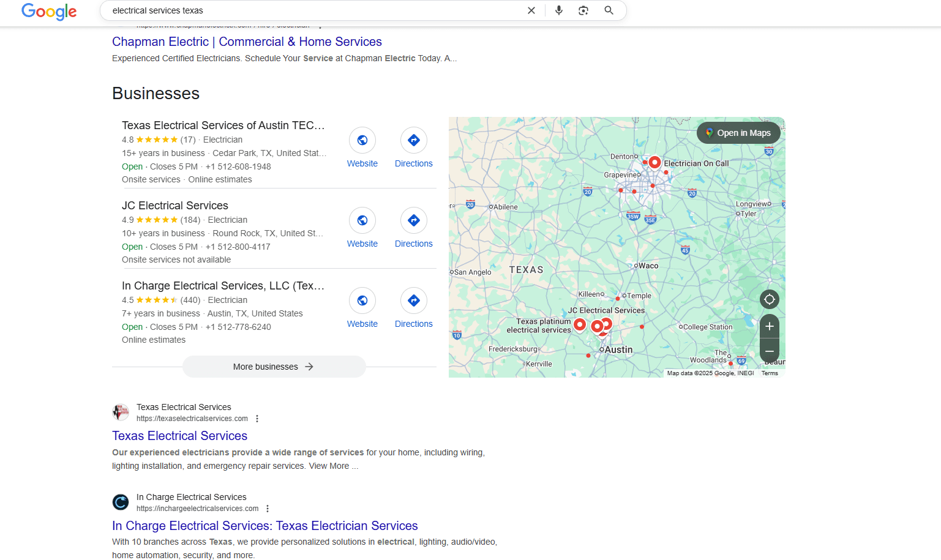This screenshot has width=941, height=560.
Task: Zoom in on the map with plus button
Action: (x=770, y=326)
